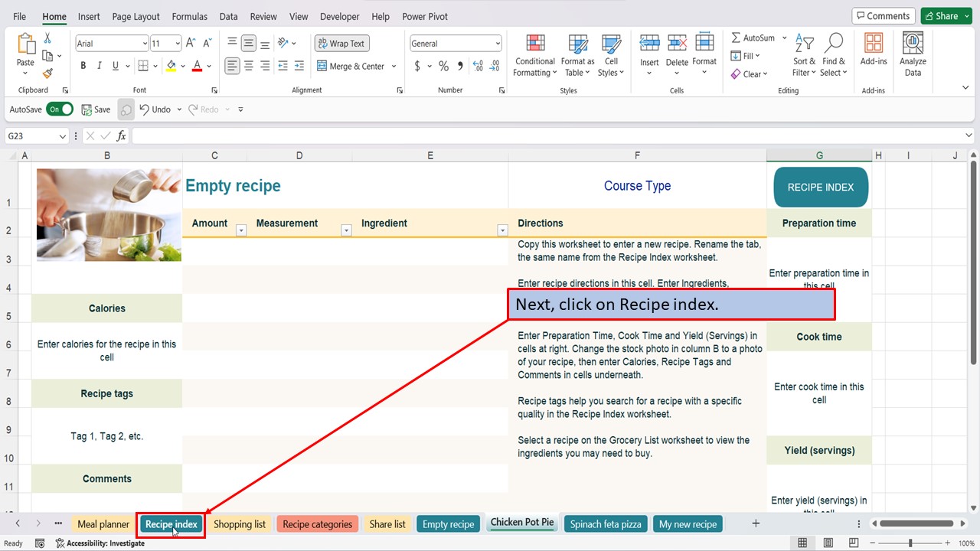
Task: Use Sort & Filter
Action: (803, 54)
